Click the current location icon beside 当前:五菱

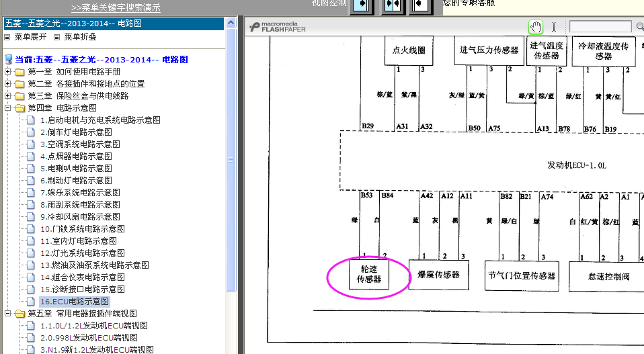click(x=8, y=60)
